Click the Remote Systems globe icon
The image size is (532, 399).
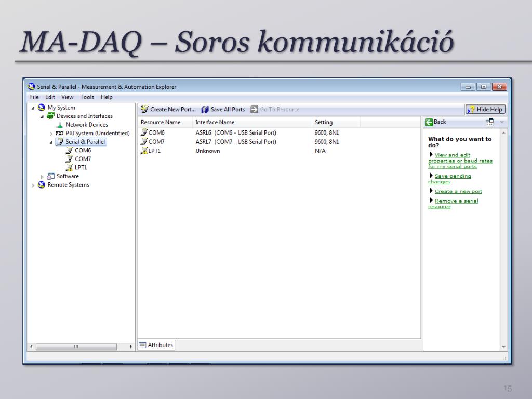click(42, 185)
